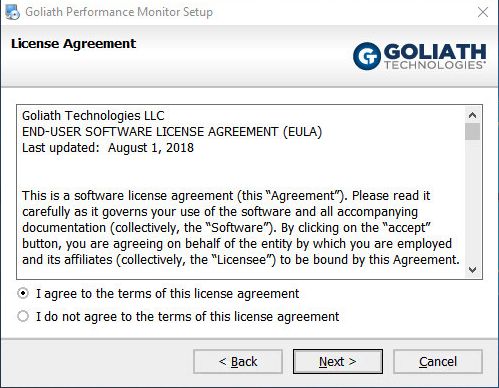The width and height of the screenshot is (499, 388).
Task: Close the Goliath setup window
Action: coord(483,12)
